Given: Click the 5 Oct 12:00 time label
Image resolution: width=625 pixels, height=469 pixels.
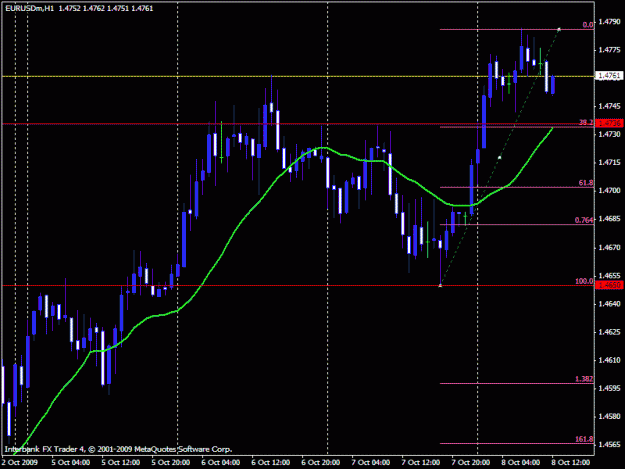Looking at the screenshot, I should tap(120, 462).
